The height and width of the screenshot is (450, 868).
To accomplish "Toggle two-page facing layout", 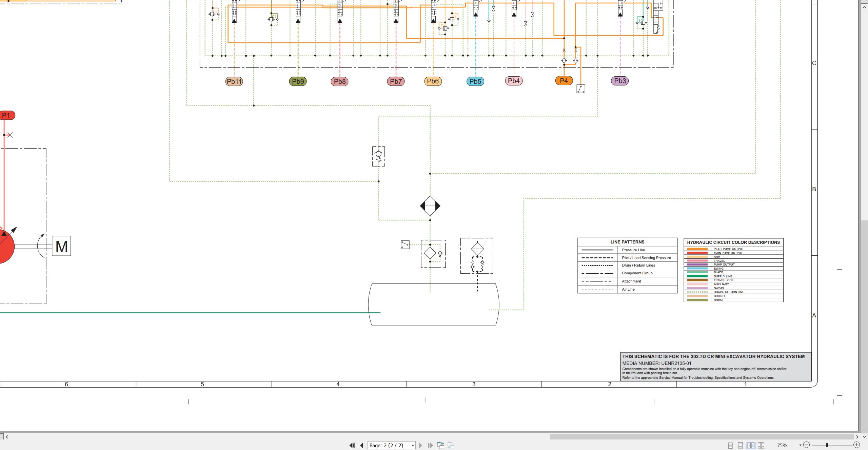I will (x=751, y=445).
